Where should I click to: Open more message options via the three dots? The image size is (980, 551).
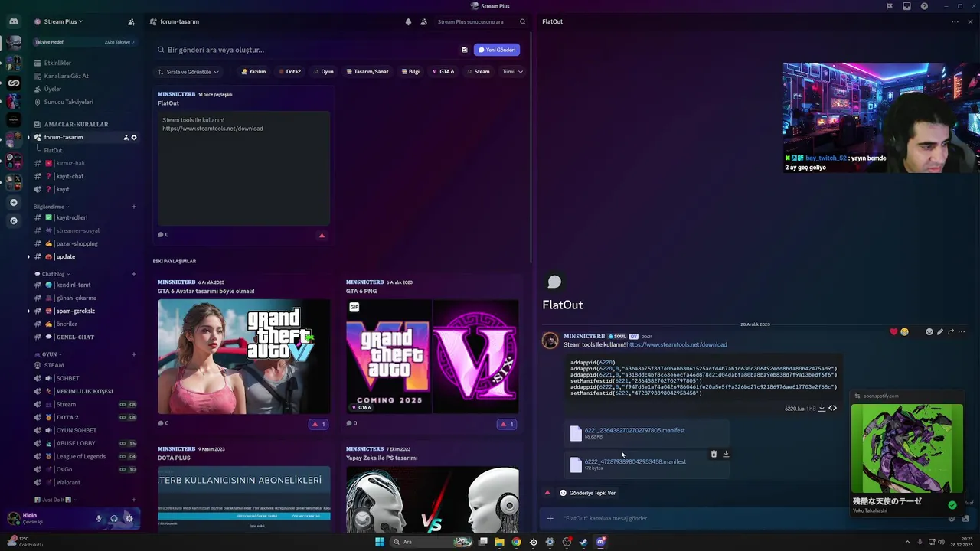tap(961, 331)
